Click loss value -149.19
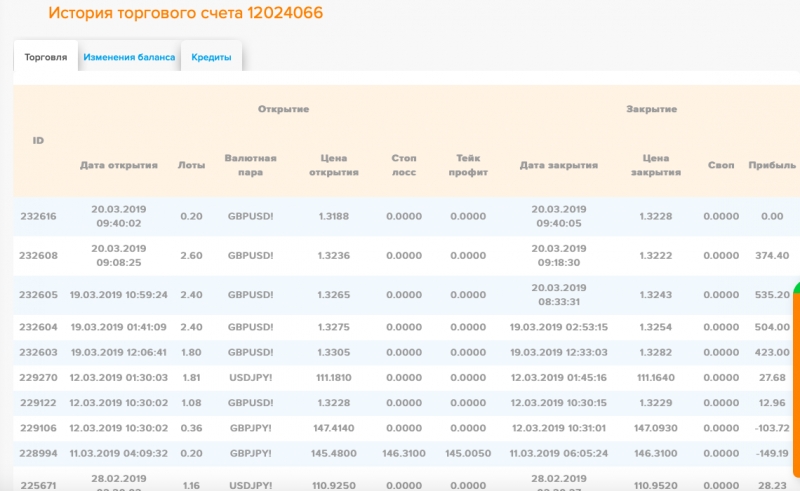Screen dimensions: 800x491 [x=772, y=453]
